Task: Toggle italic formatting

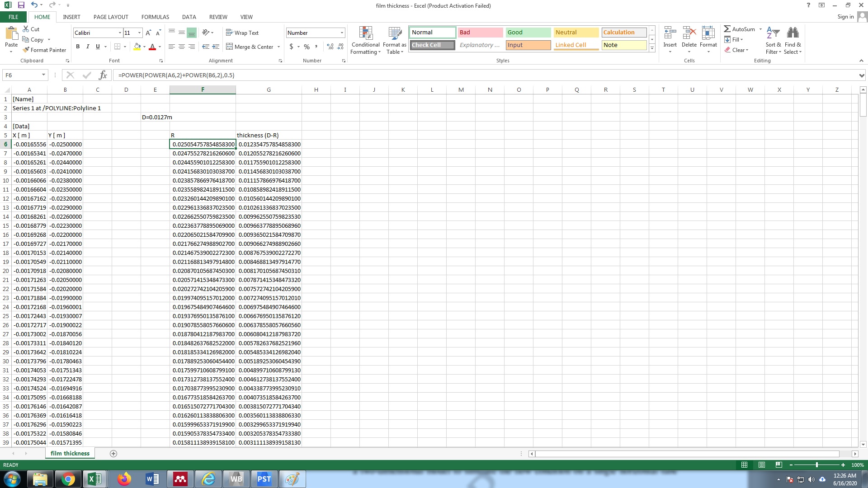Action: coord(88,47)
